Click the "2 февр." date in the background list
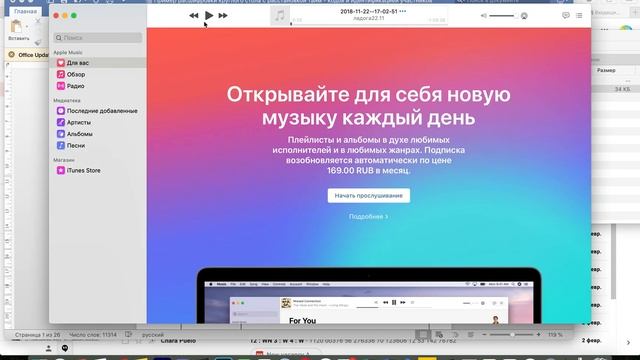This screenshot has width=640, height=360. click(x=591, y=340)
